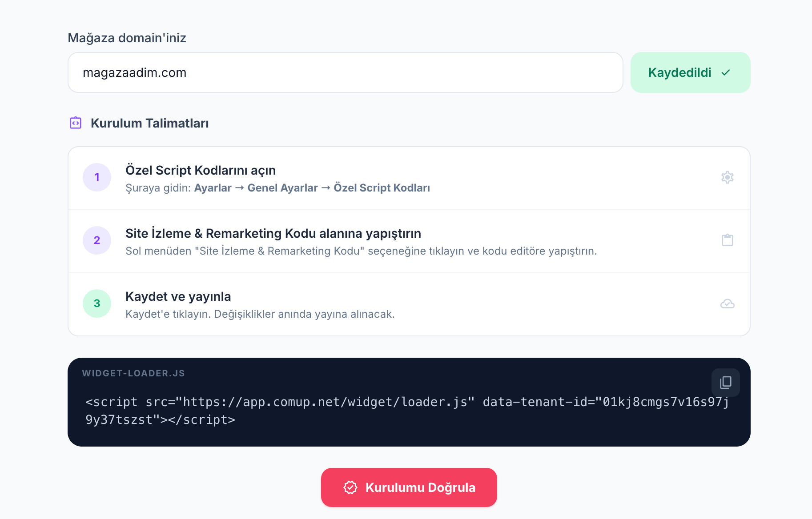
Task: Select the purple number 1 step badge
Action: click(97, 177)
